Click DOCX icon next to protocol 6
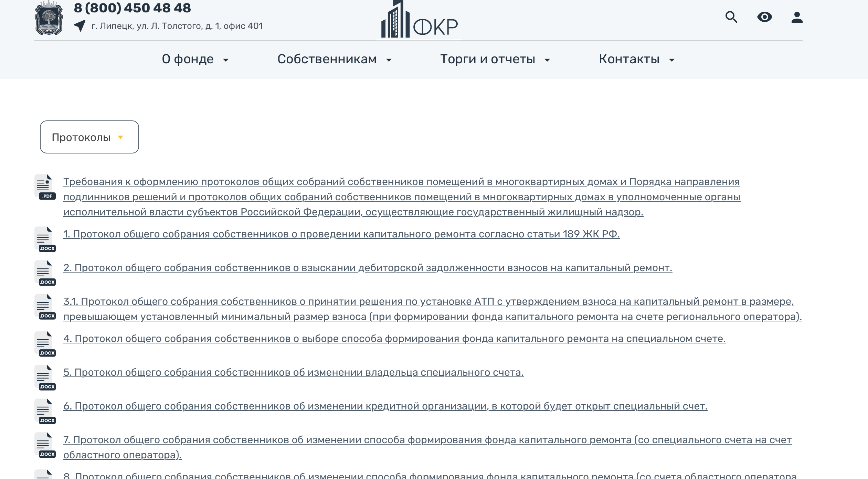Viewport: 868px width, 479px height. click(x=45, y=411)
